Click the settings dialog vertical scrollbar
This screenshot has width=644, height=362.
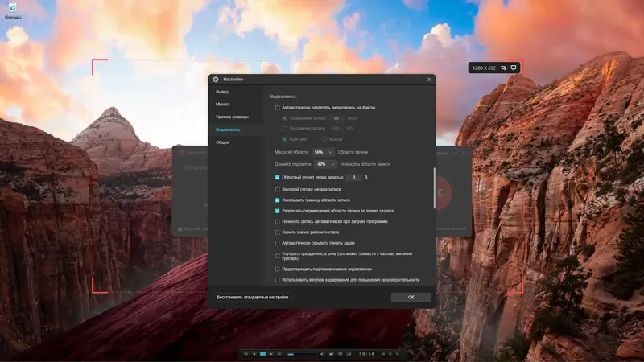[434, 188]
